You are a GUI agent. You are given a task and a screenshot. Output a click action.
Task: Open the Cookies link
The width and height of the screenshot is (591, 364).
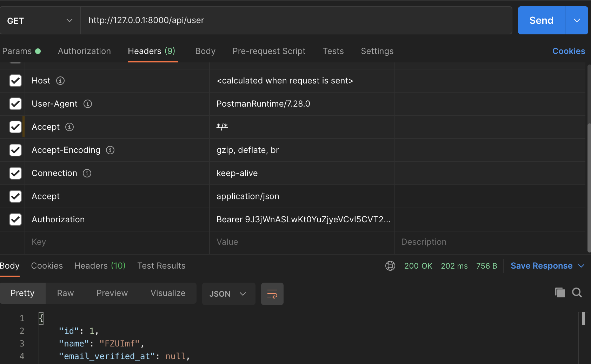coord(568,51)
